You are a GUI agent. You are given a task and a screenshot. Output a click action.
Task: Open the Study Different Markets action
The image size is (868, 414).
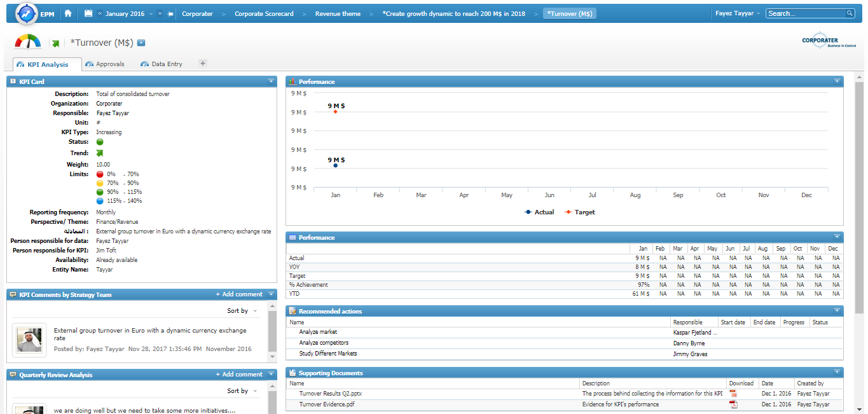(328, 354)
